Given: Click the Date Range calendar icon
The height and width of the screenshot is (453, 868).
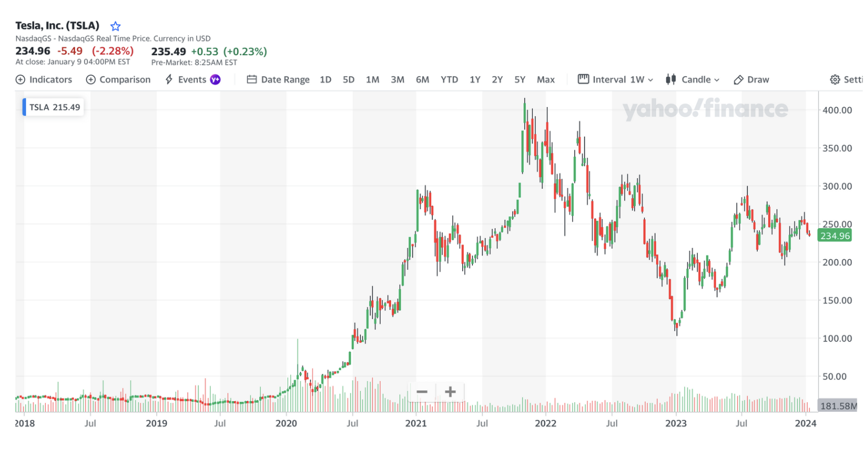Looking at the screenshot, I should click(x=252, y=79).
